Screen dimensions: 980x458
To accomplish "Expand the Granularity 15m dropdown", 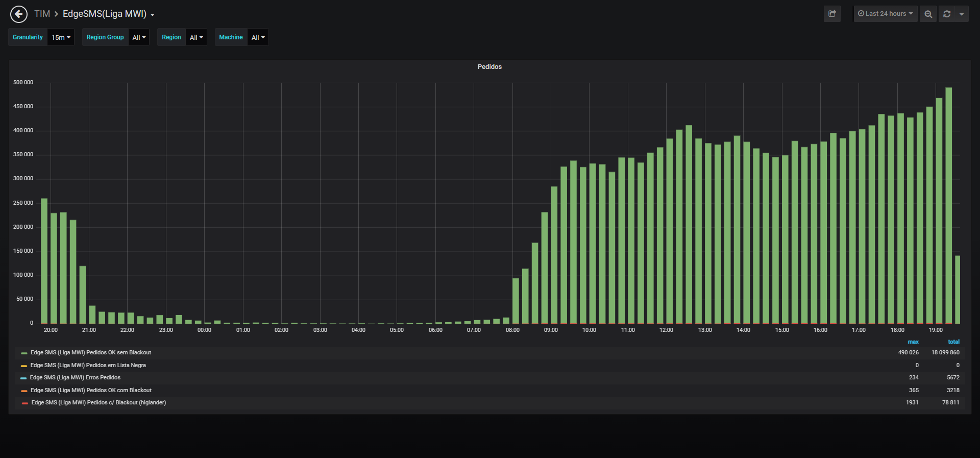I will 61,37.
